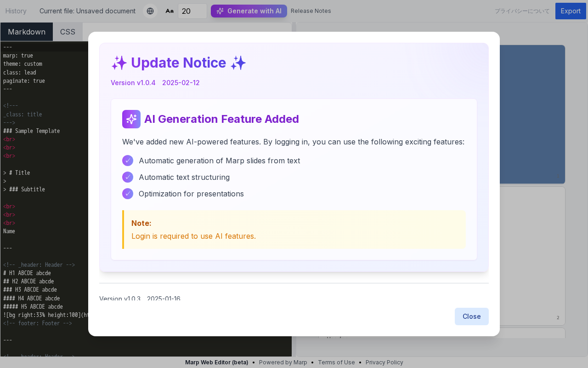Click the '##### H5 ABCDE abcde' line
588x368 pixels.
(x=33, y=307)
